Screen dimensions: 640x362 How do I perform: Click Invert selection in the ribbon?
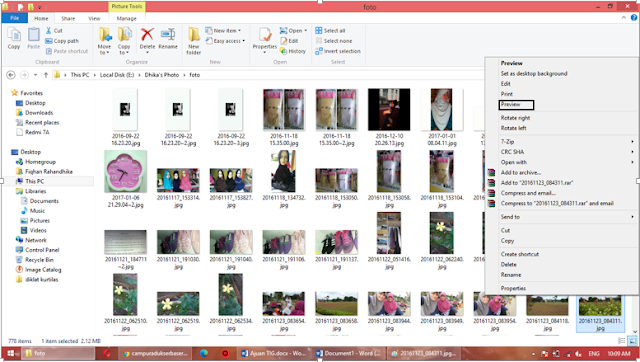coord(338,51)
